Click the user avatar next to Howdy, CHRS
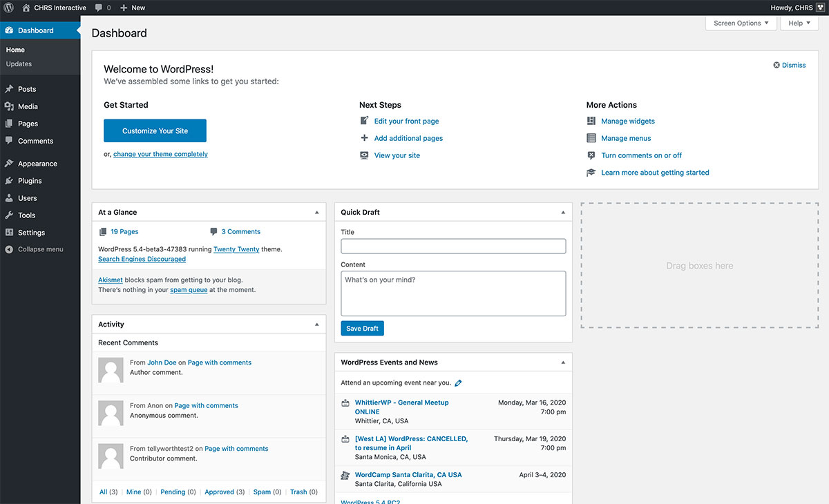The height and width of the screenshot is (504, 829). [820, 8]
